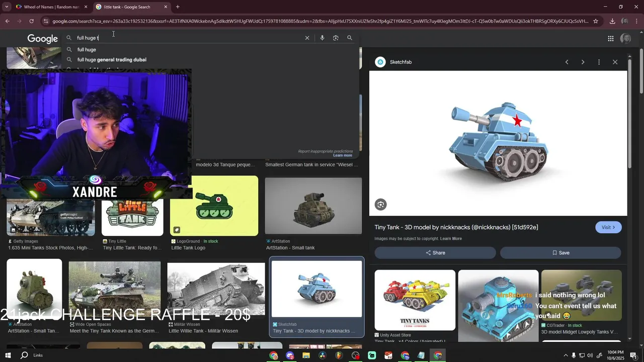View site information icon in address bar
The width and height of the screenshot is (644, 362).
click(x=46, y=21)
